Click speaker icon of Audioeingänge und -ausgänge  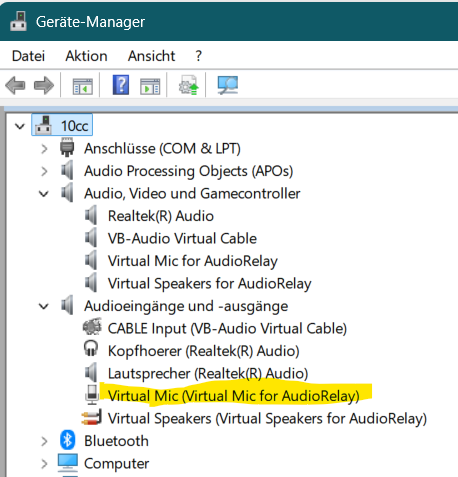(x=67, y=305)
